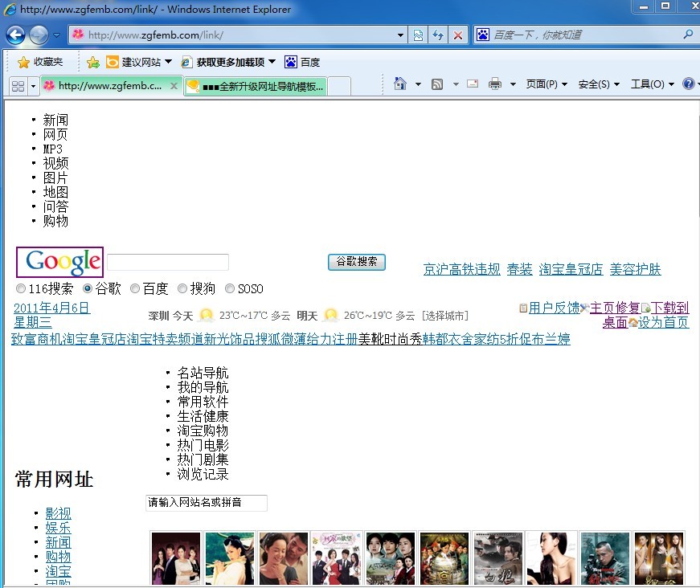This screenshot has height=588, width=700.
Task: Click the [选择城市] weather city selector
Action: click(445, 316)
